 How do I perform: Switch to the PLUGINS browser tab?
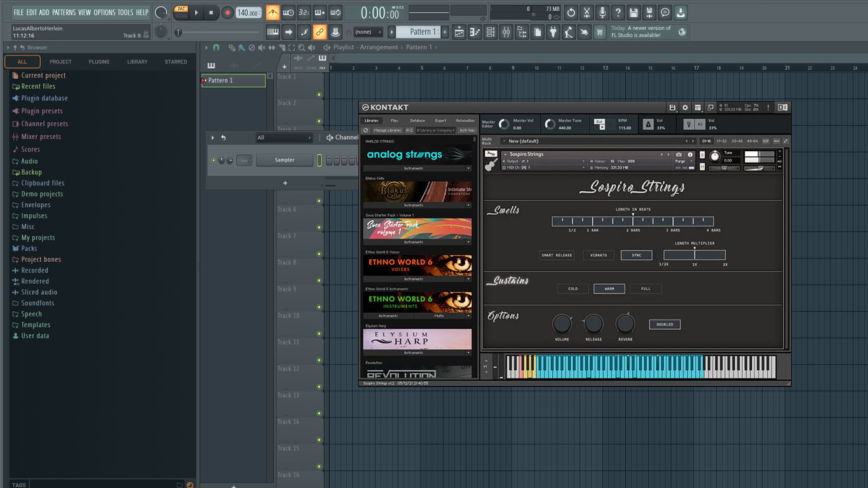coord(99,62)
